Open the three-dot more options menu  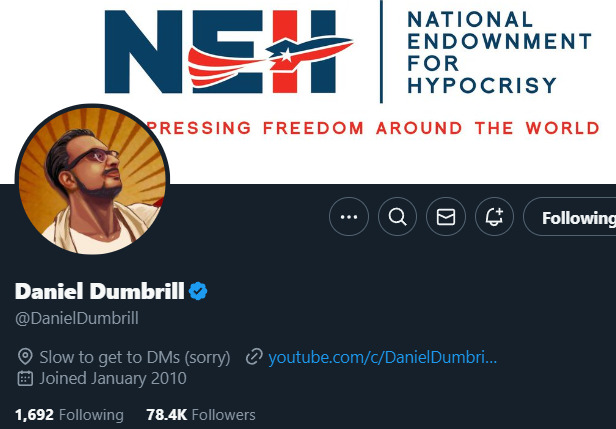(349, 217)
